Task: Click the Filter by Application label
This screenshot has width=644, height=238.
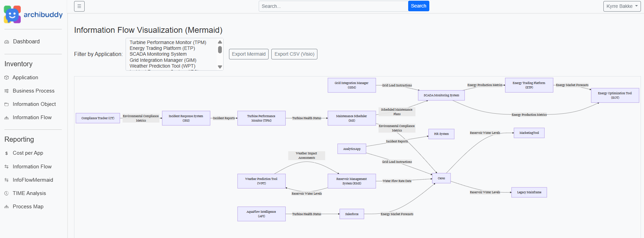Action: point(98,54)
